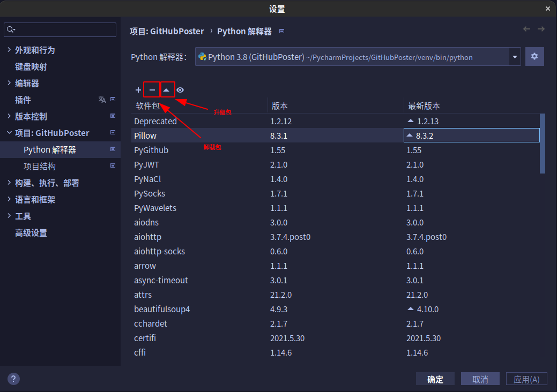The image size is (557, 392).
Task: Collapse the 项目: GitHubPoster section
Action: [10, 132]
